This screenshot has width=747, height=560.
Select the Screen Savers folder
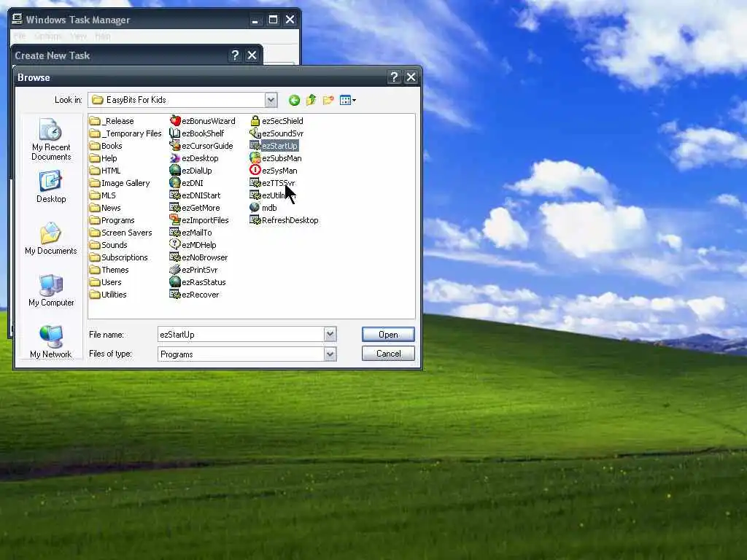(120, 233)
